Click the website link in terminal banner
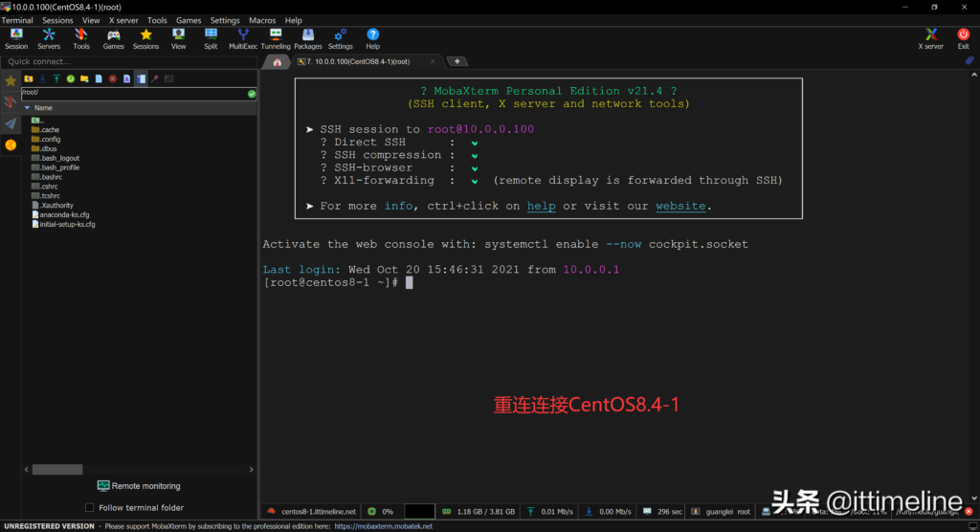 pyautogui.click(x=680, y=206)
